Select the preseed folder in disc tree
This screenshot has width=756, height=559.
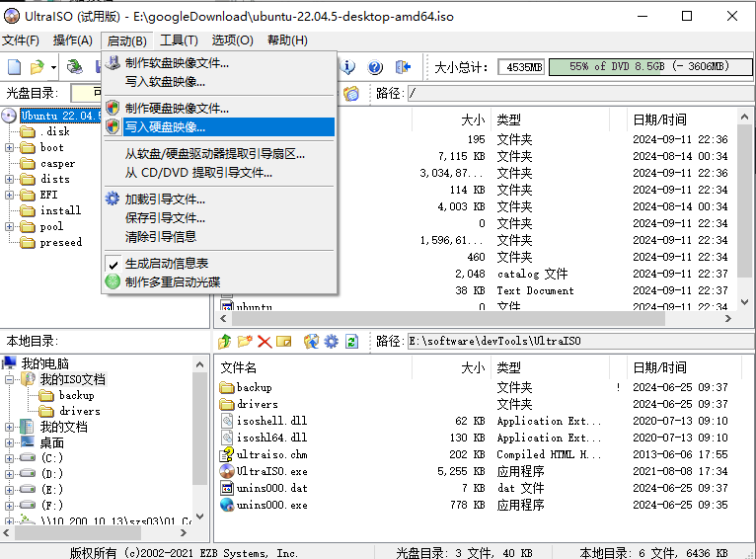(x=61, y=242)
